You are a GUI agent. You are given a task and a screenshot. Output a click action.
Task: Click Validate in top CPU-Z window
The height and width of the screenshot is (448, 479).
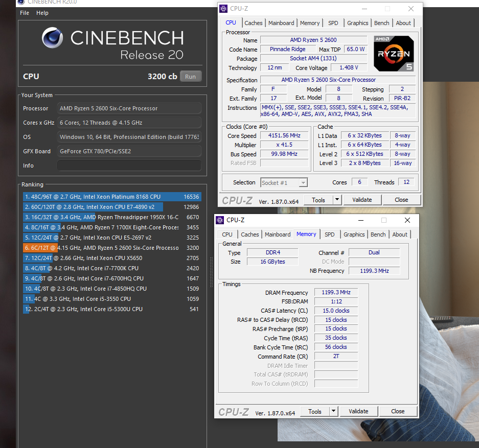pyautogui.click(x=362, y=200)
